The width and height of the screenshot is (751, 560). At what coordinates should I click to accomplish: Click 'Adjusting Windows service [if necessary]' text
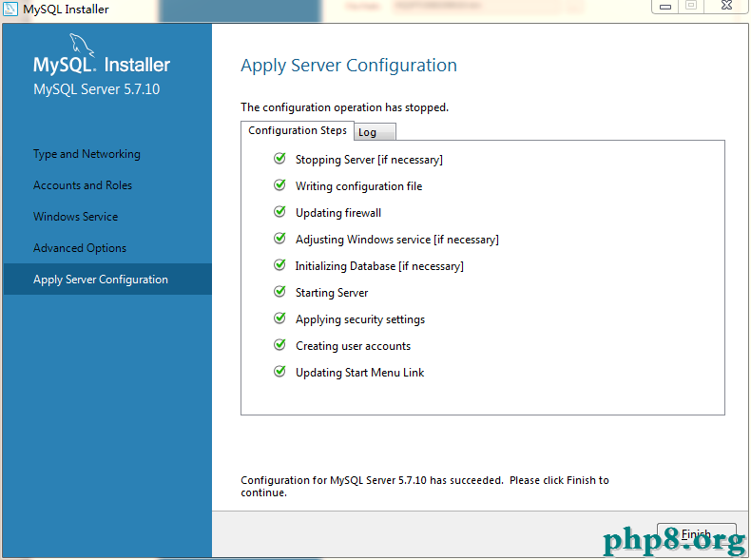(397, 240)
